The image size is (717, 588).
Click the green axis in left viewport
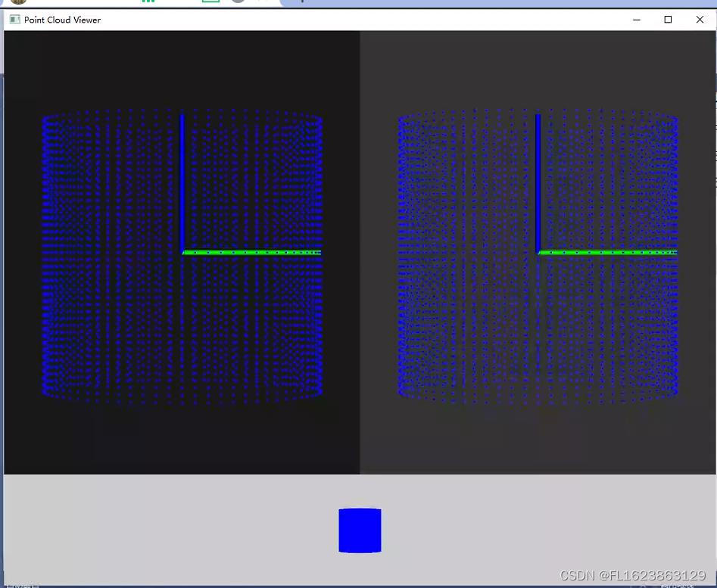point(251,252)
